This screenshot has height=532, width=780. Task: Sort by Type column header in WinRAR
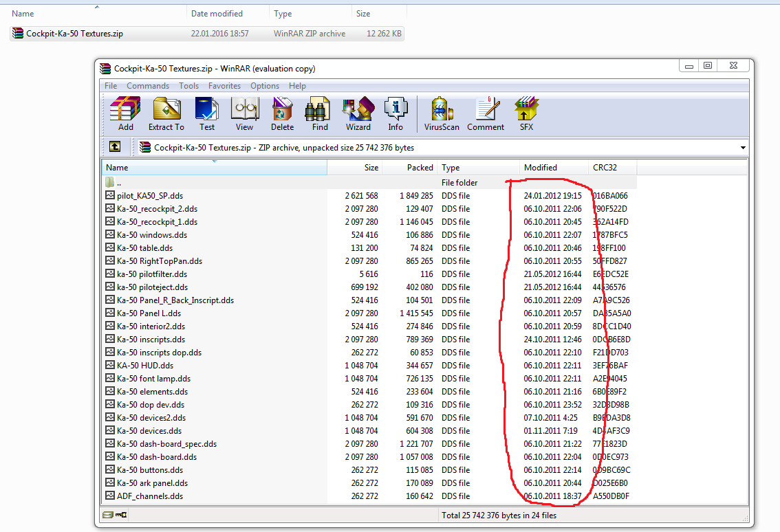coord(479,168)
